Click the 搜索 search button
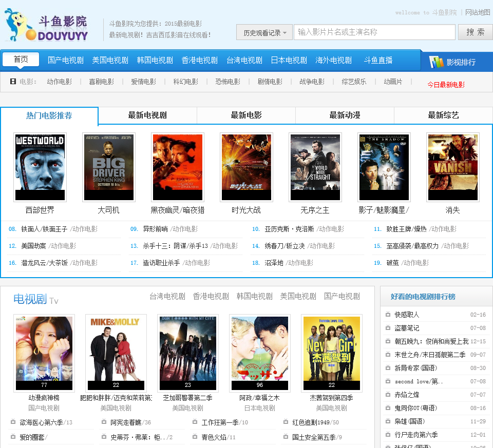This screenshot has width=493, height=448. 475,32
